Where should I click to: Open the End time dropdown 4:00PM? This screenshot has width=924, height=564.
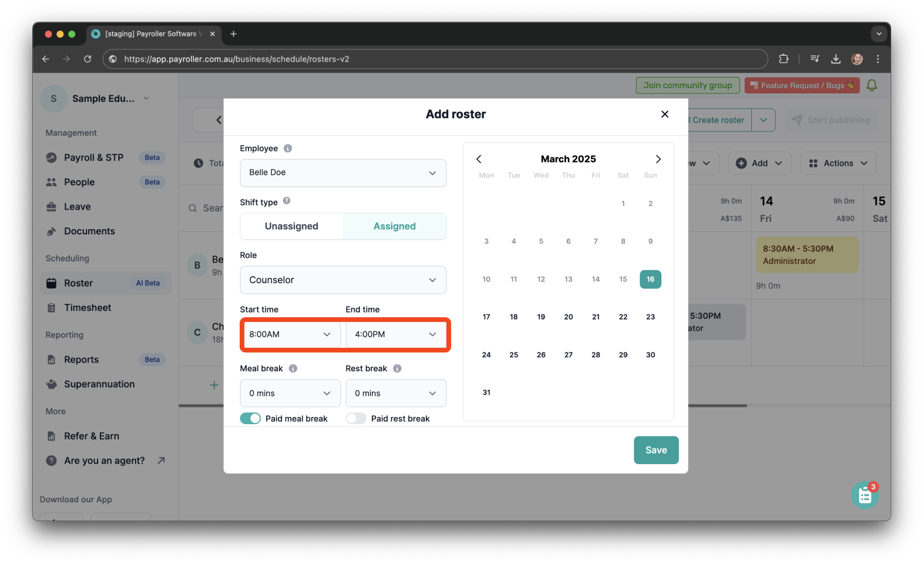pyautogui.click(x=396, y=334)
